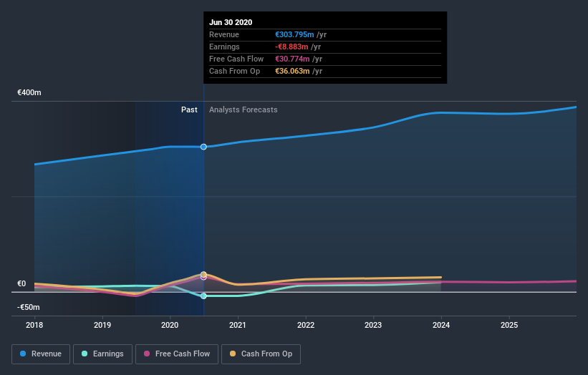Click the Cash From Op label in tooltip
Screen dimensions: 588x375
234,71
